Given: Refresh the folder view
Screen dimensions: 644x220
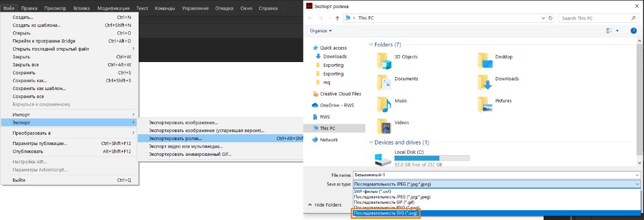Looking at the screenshot, I should tap(551, 18).
